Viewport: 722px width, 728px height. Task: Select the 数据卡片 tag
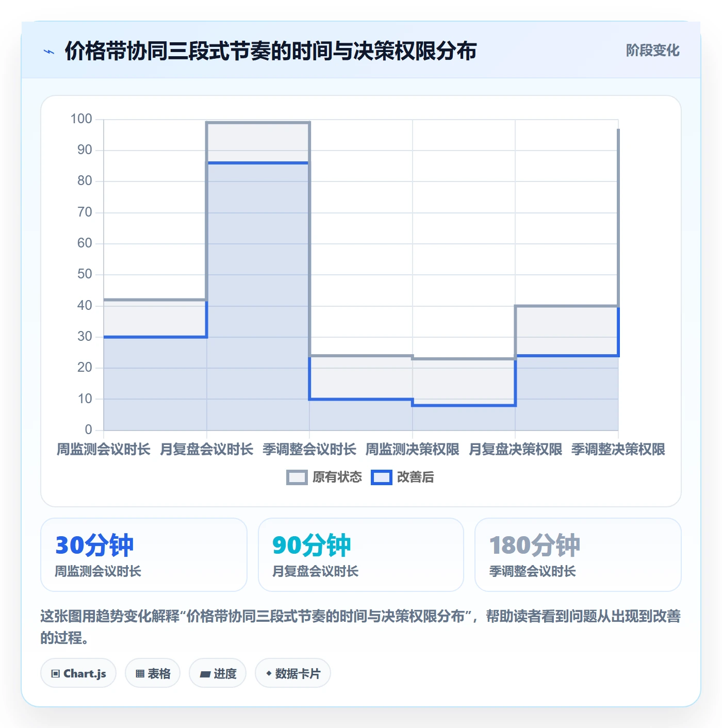coord(293,673)
